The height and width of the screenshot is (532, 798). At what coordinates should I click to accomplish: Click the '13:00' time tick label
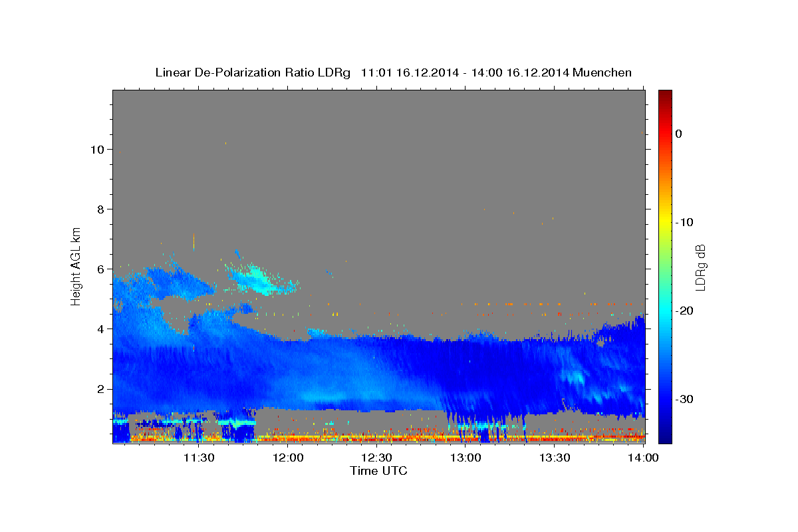click(465, 458)
